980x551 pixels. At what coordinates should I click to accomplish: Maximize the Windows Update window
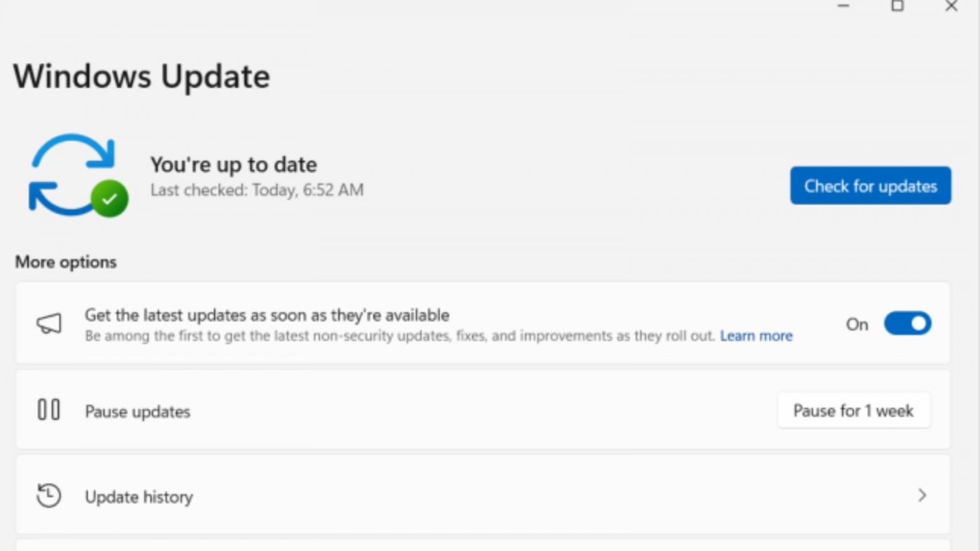(x=897, y=6)
